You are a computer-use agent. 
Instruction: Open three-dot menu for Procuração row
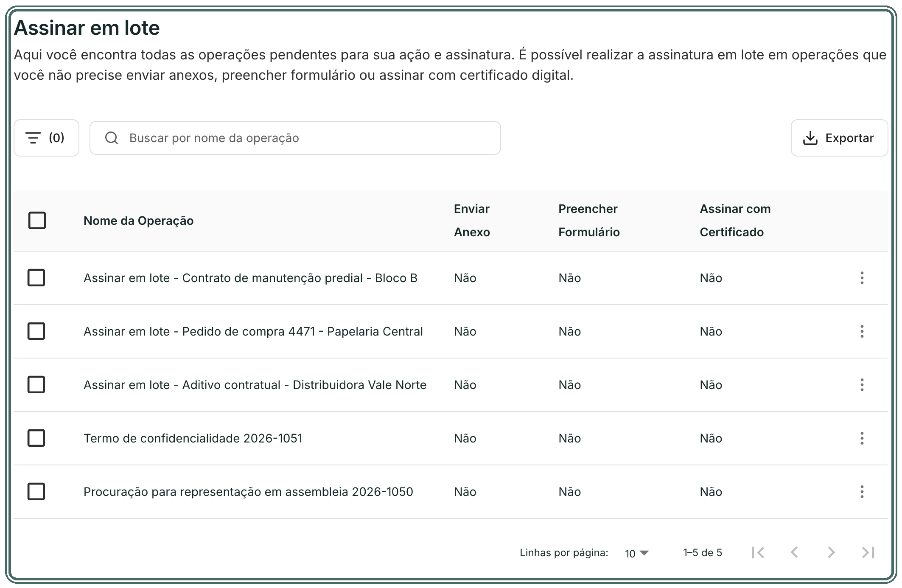point(862,492)
